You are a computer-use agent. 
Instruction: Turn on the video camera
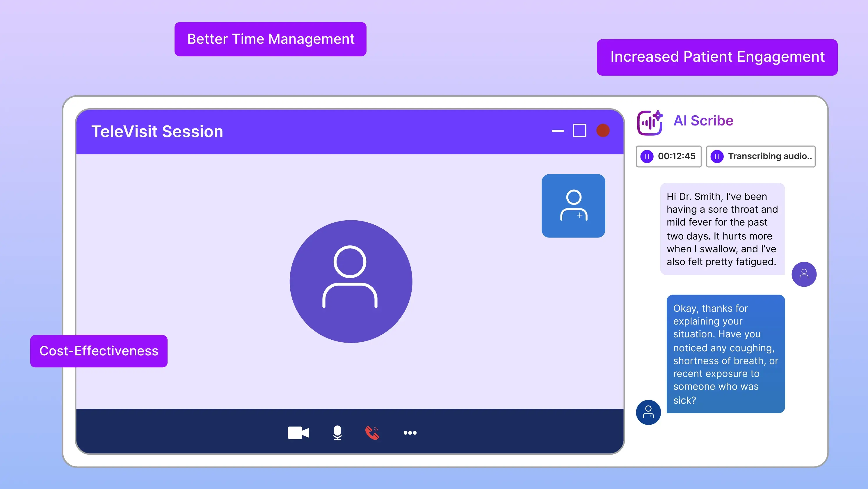coord(298,433)
